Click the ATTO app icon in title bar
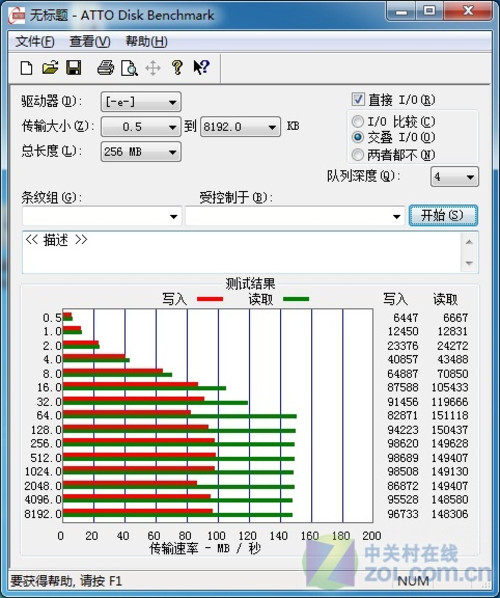This screenshot has width=500, height=598. (17, 16)
